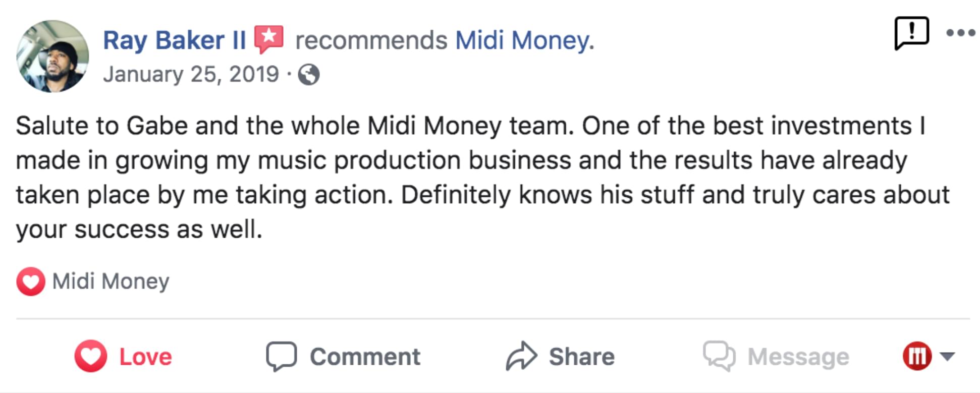980x393 pixels.
Task: Click the red Love text label
Action: (145, 357)
